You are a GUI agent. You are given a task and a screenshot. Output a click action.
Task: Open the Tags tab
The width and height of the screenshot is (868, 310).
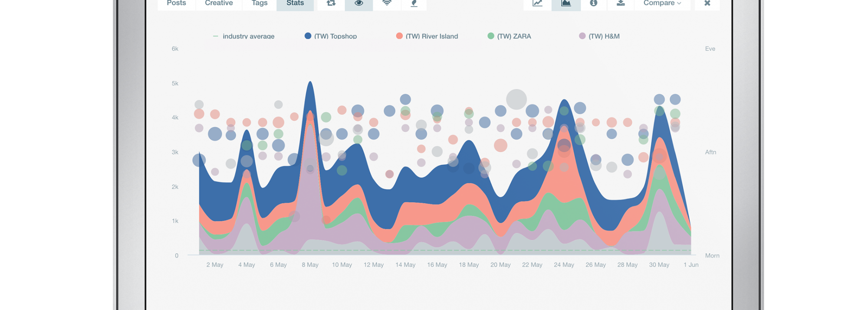click(x=260, y=3)
